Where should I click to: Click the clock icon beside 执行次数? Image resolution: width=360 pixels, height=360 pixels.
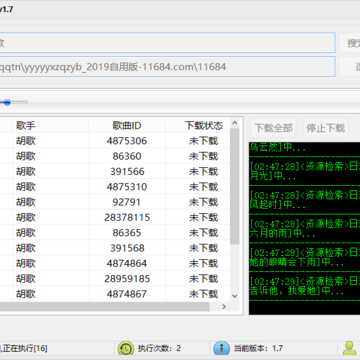tap(126, 349)
